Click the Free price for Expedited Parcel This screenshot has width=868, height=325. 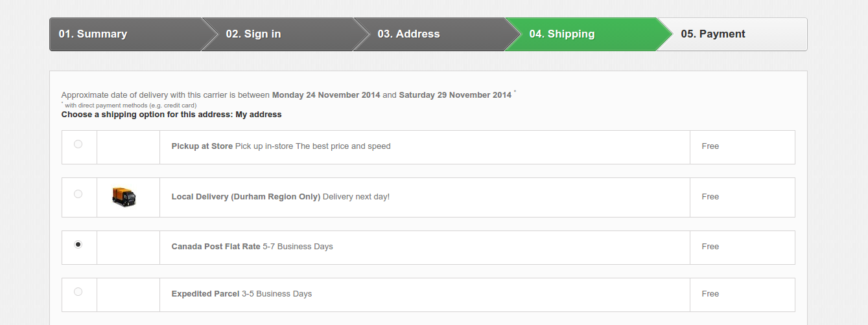[710, 294]
